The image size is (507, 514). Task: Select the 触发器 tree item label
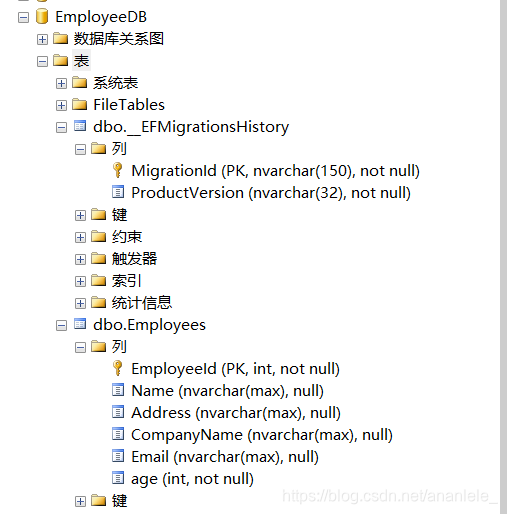(134, 259)
